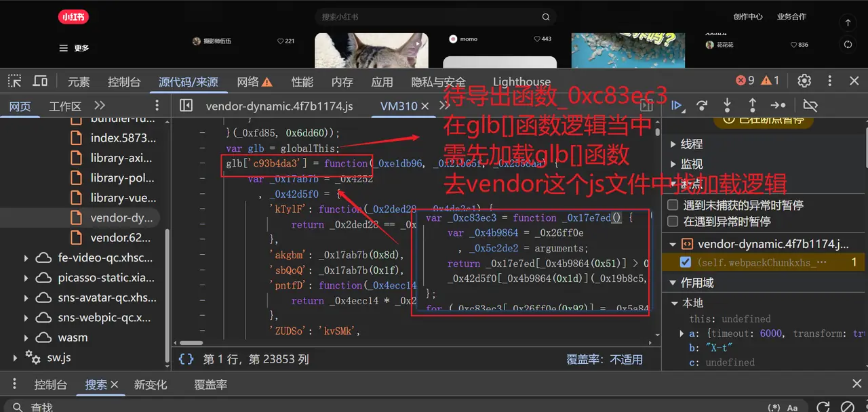
Task: Open DevTools settings gear
Action: click(x=804, y=81)
